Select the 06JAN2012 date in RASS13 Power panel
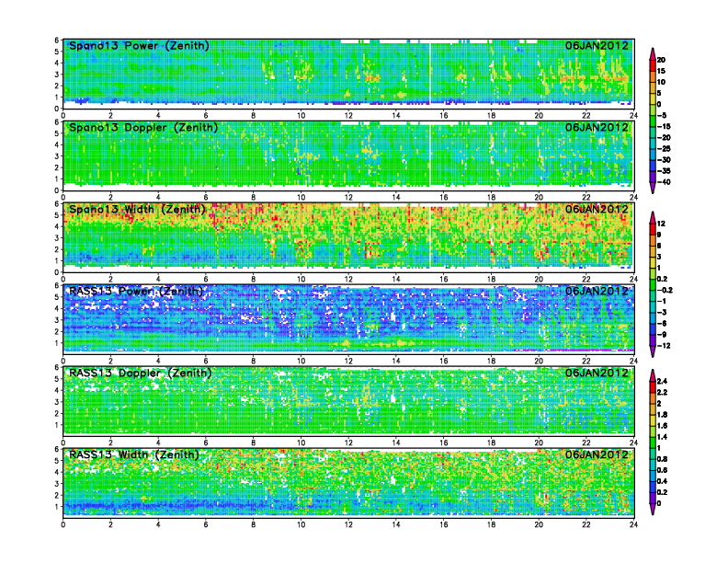The image size is (728, 563). (597, 292)
